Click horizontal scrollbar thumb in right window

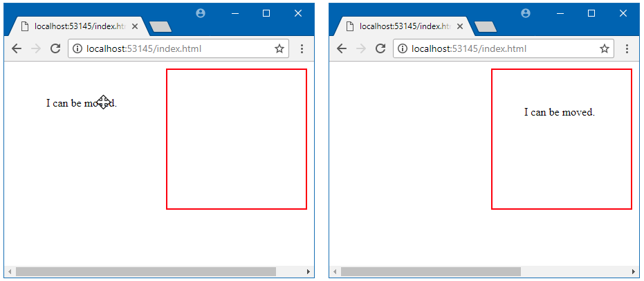click(x=431, y=271)
